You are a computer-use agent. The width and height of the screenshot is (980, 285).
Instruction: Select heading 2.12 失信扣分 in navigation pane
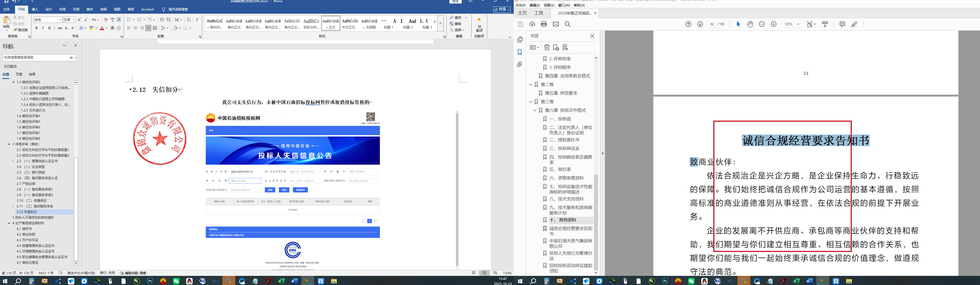[x=44, y=212]
